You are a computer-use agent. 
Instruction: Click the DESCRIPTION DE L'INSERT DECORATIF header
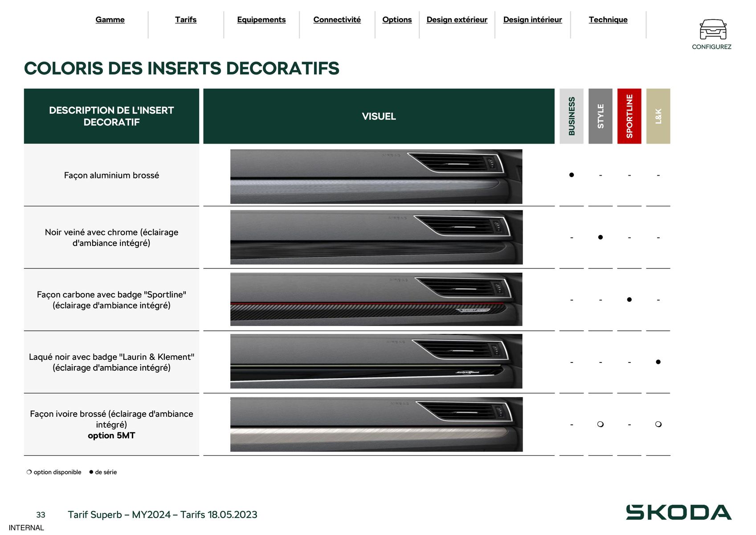point(111,116)
